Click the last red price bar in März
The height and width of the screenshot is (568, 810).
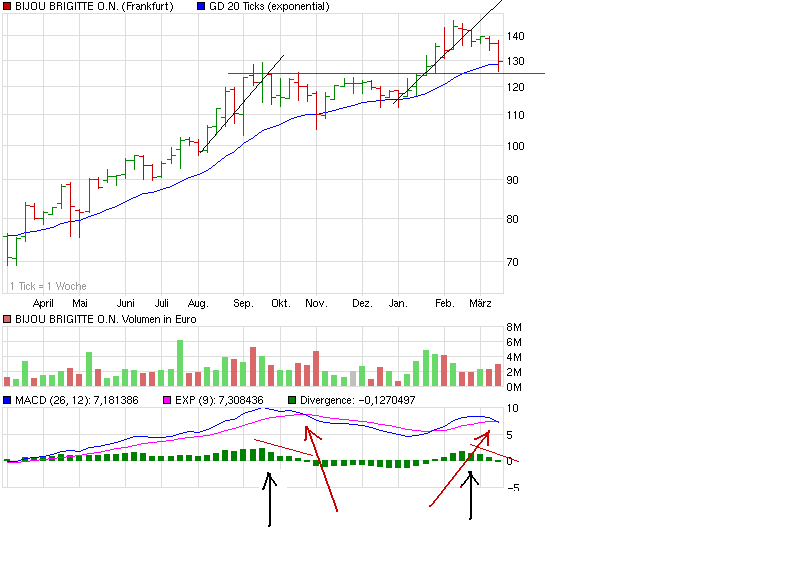click(x=499, y=56)
